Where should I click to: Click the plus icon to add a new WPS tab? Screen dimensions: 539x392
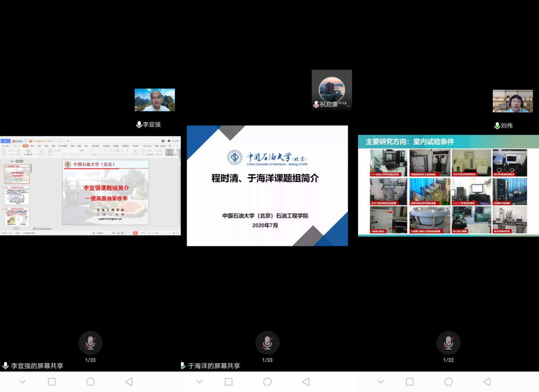pyautogui.click(x=67, y=141)
